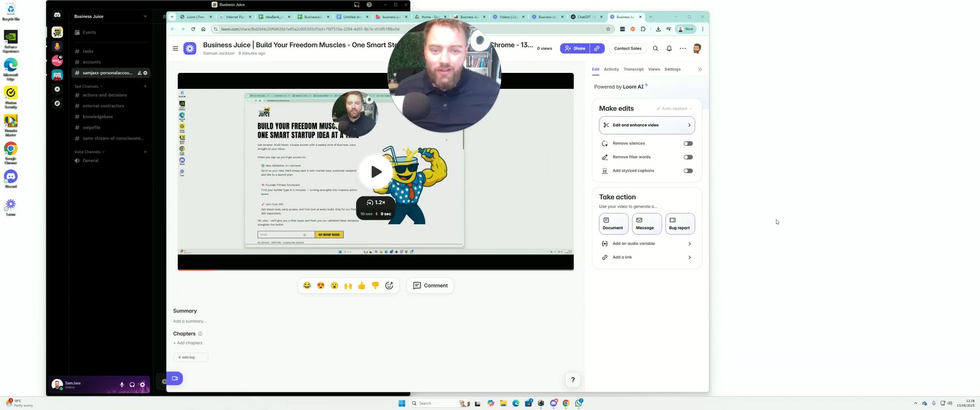The width and height of the screenshot is (980, 410).
Task: Collapse Text Channels category in Discord
Action: [88, 87]
